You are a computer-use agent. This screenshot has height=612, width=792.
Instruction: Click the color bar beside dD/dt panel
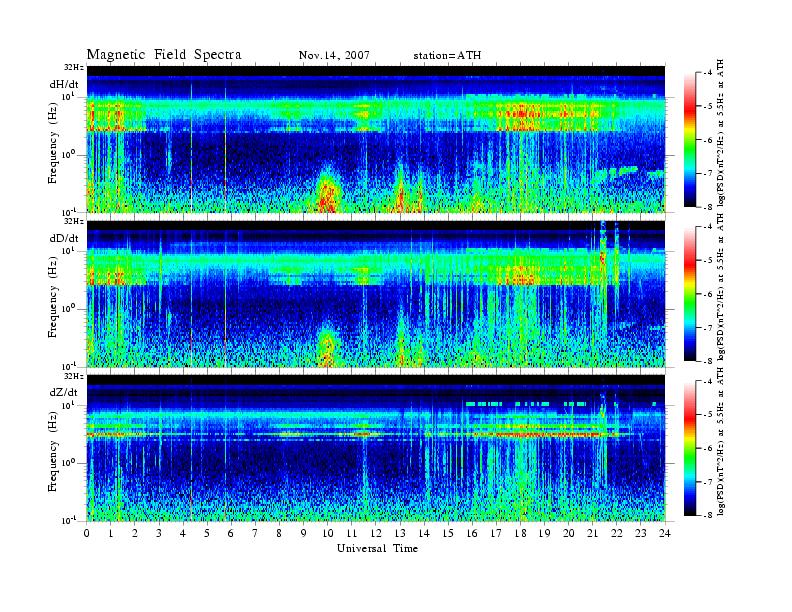pyautogui.click(x=689, y=294)
